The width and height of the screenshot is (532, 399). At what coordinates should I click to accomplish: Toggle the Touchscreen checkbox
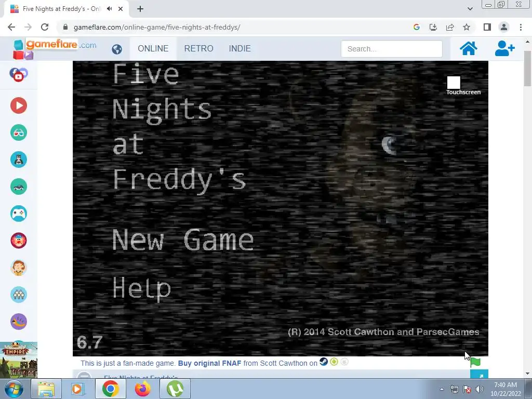click(454, 83)
